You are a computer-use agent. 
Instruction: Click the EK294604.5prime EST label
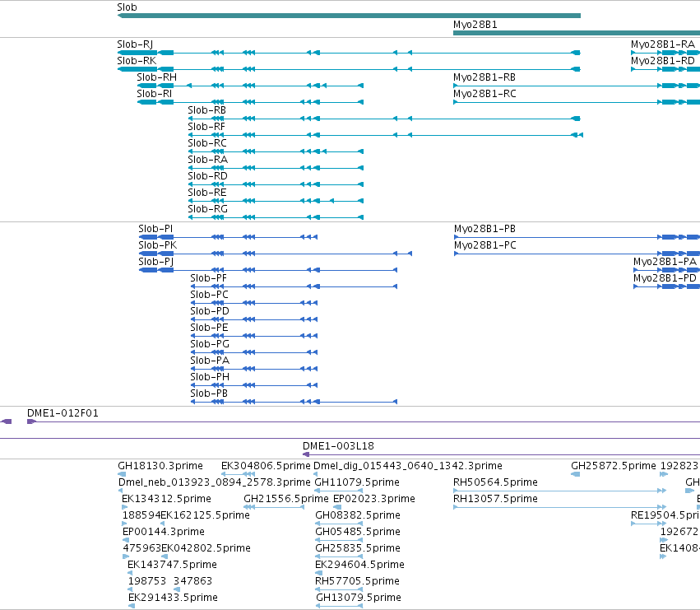tap(359, 566)
